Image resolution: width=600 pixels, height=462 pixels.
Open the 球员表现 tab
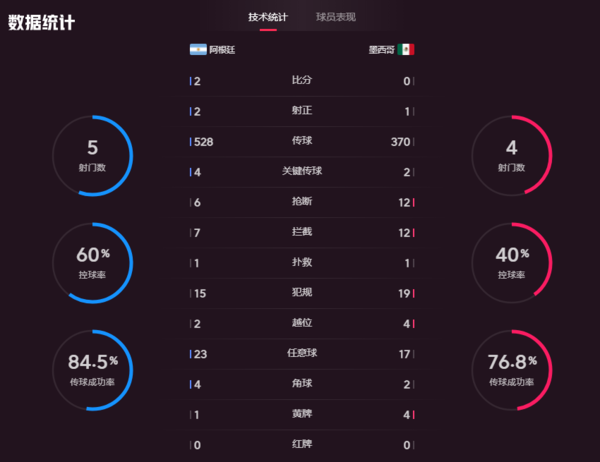(335, 17)
